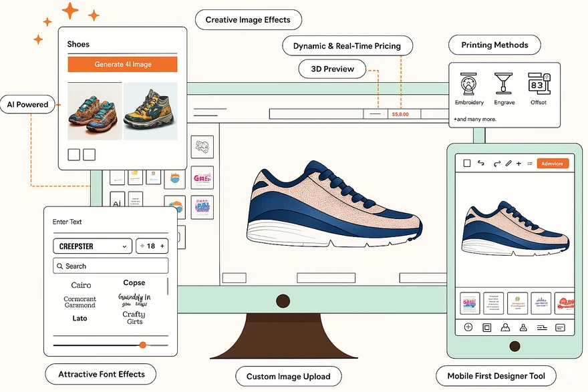Toggle the second checkbox in the Shoes panel
Image resolution: width=588 pixels, height=392 pixels.
pos(89,154)
